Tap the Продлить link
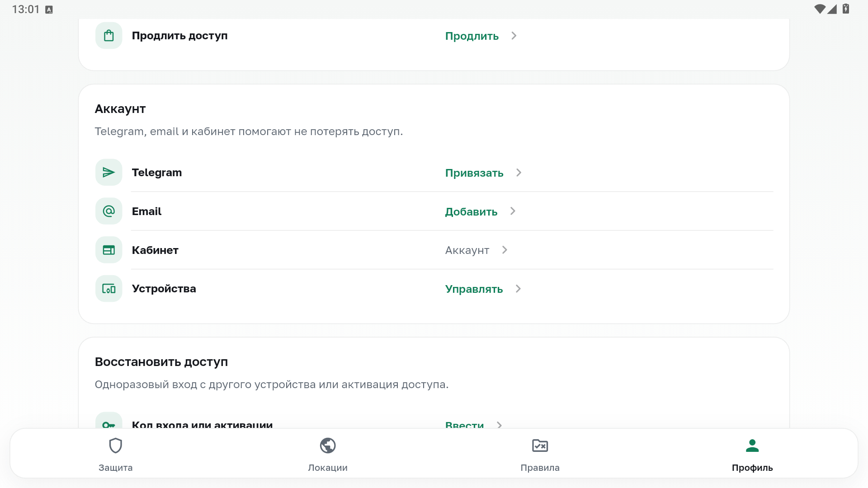This screenshot has width=868, height=488. pos(472,36)
